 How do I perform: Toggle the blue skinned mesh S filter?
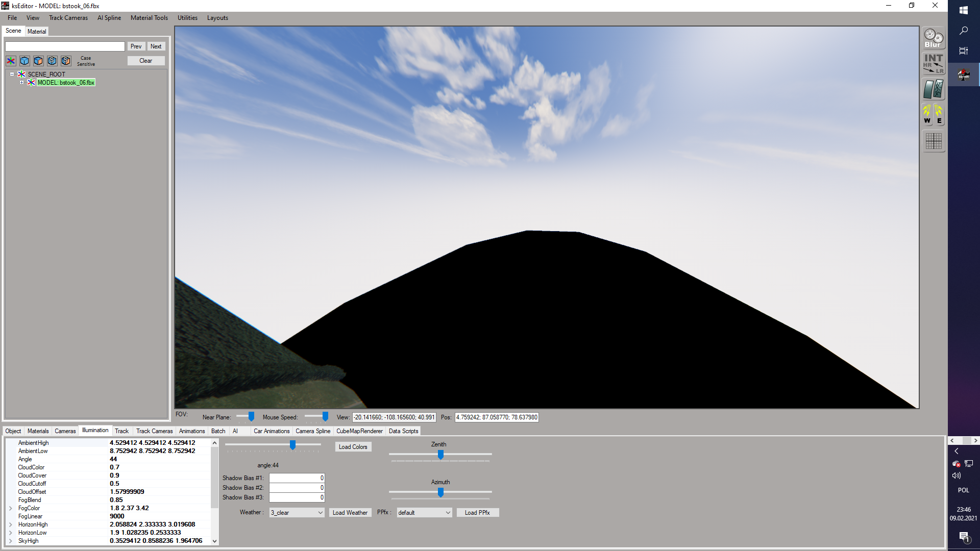[x=52, y=61]
